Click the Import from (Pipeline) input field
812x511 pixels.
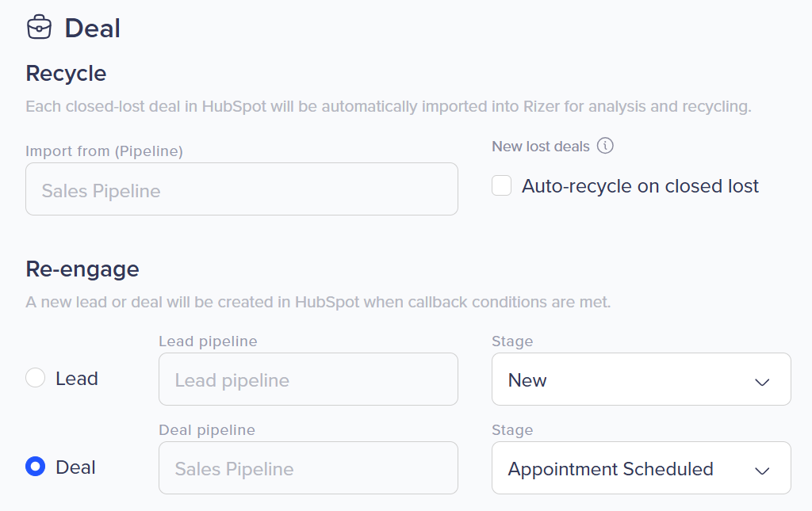242,189
